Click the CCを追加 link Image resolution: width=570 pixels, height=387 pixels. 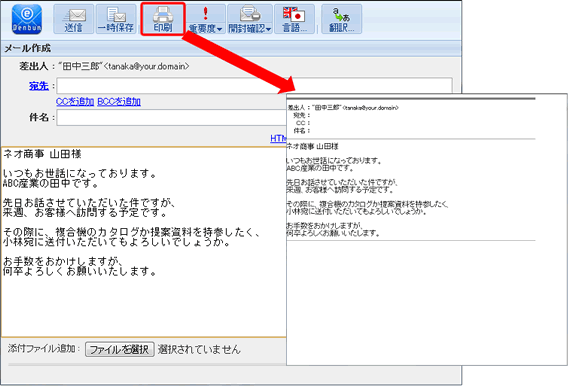point(75,102)
